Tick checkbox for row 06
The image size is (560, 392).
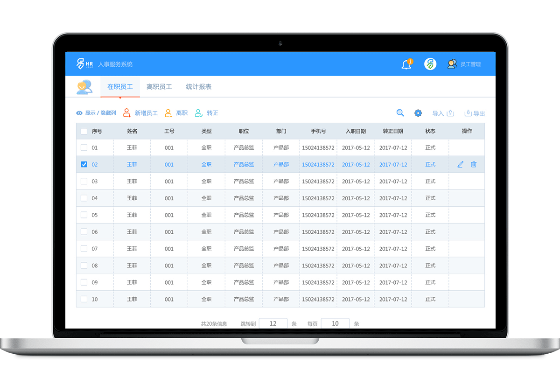pos(84,231)
